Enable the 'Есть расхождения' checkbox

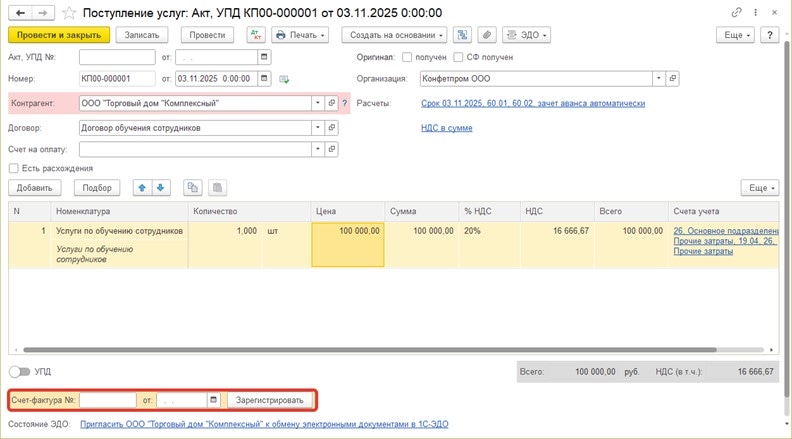(14, 168)
